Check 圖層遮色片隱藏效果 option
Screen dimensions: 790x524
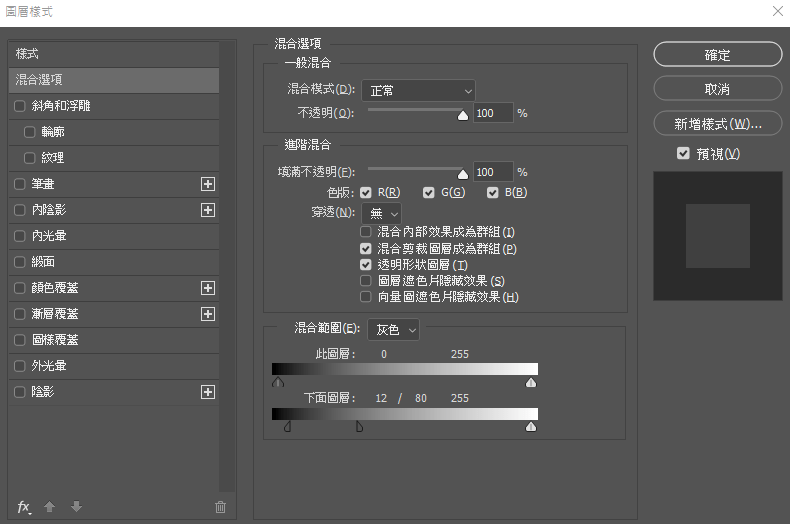tap(366, 281)
